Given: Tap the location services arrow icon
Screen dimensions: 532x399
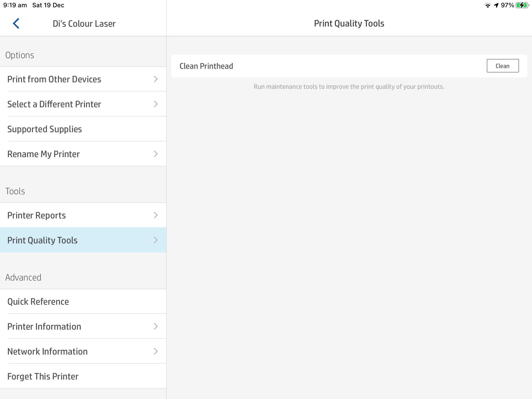Looking at the screenshot, I should pos(496,5).
